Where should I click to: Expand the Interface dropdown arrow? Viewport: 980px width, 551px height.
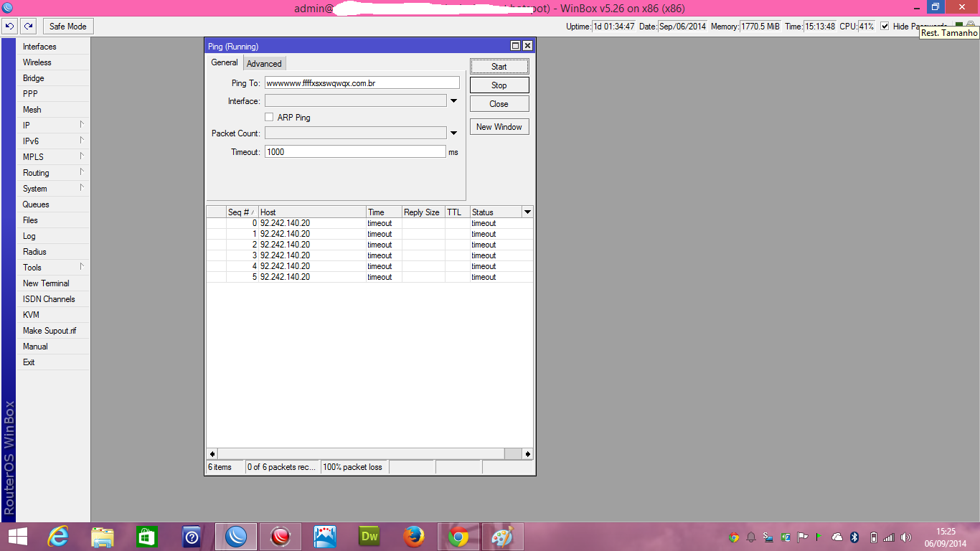[x=453, y=101]
